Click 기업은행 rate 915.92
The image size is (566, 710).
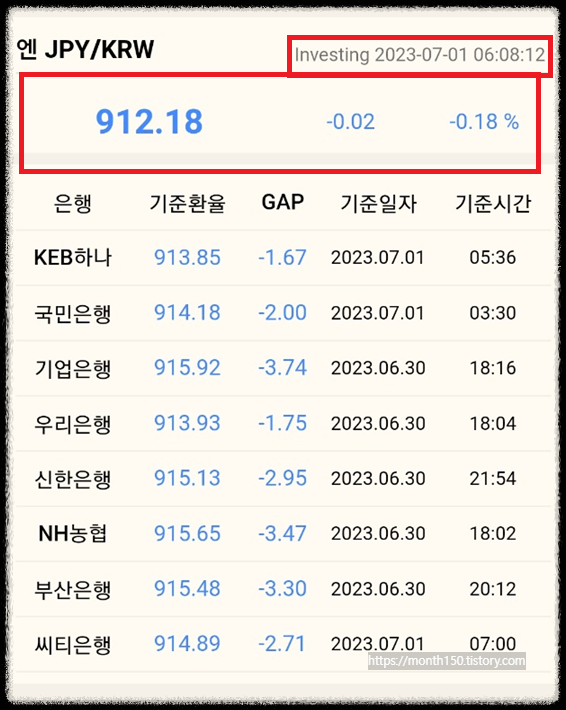point(187,368)
